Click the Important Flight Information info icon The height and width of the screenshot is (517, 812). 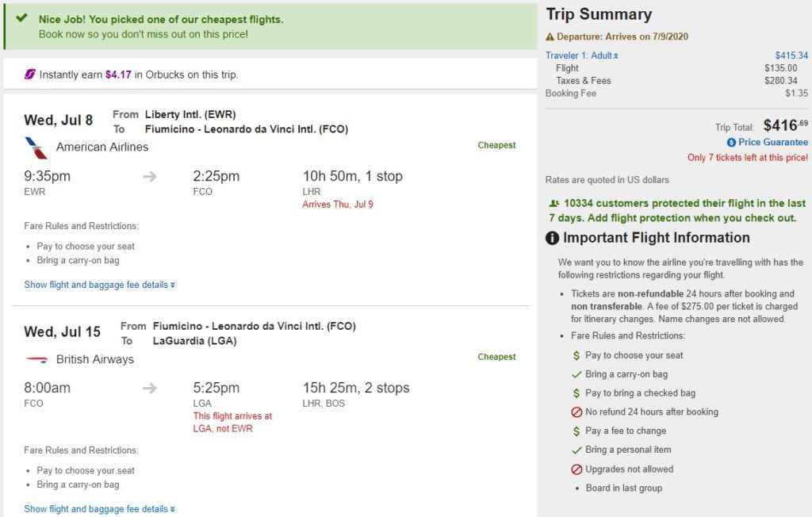(553, 238)
